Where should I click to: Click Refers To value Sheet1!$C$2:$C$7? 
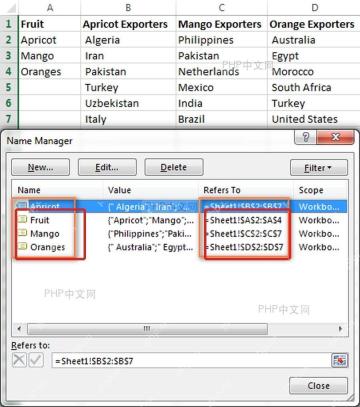pos(244,234)
